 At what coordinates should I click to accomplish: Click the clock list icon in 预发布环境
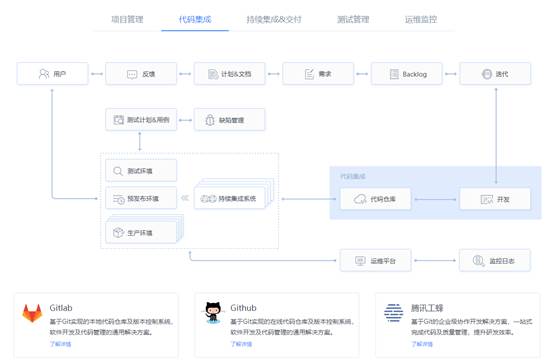tap(119, 199)
